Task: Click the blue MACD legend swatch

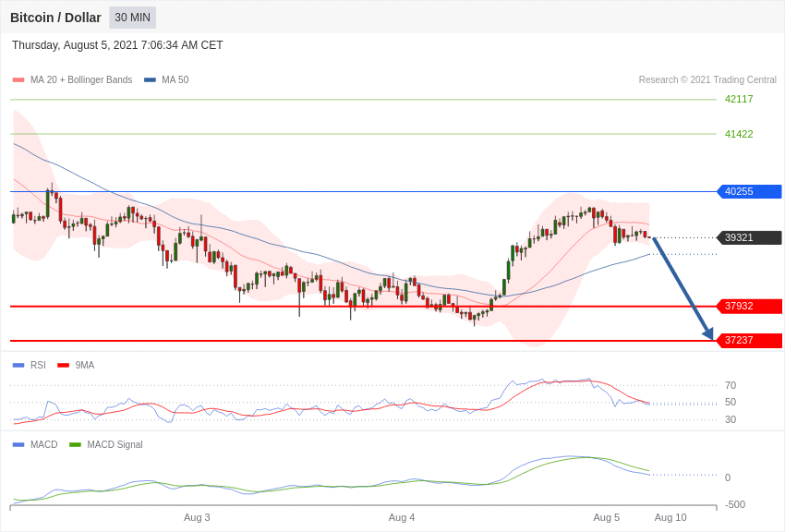Action: [x=18, y=444]
